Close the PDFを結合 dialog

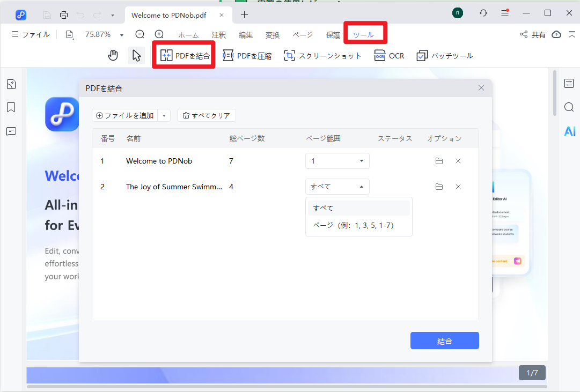(x=481, y=87)
